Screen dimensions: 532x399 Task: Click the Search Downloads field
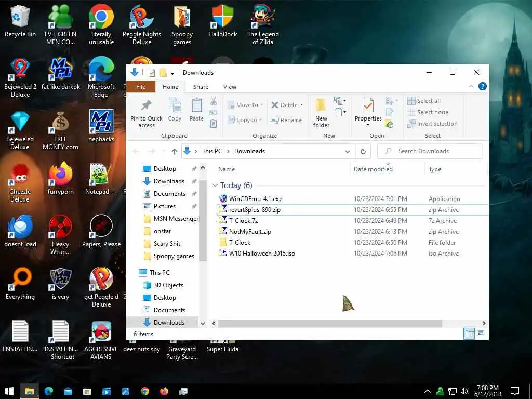pos(430,151)
